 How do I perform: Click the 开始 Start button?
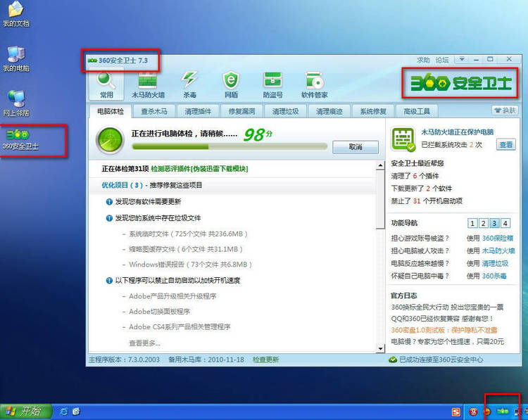[26, 412]
